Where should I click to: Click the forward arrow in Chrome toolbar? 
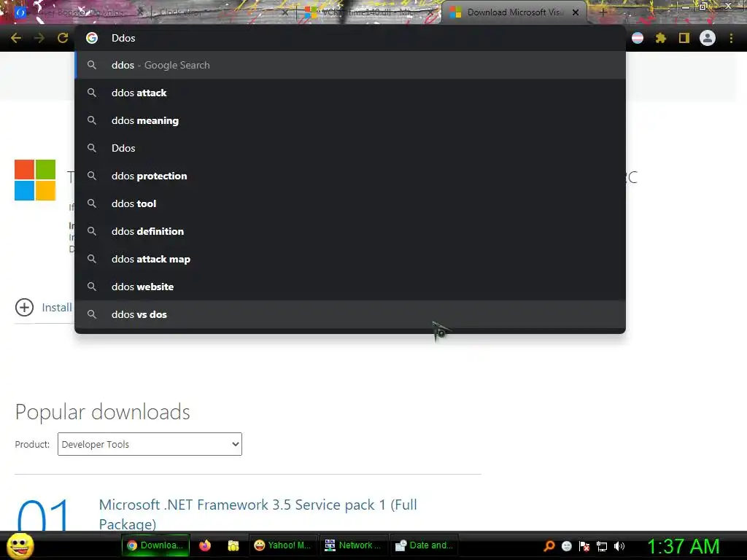pyautogui.click(x=39, y=38)
